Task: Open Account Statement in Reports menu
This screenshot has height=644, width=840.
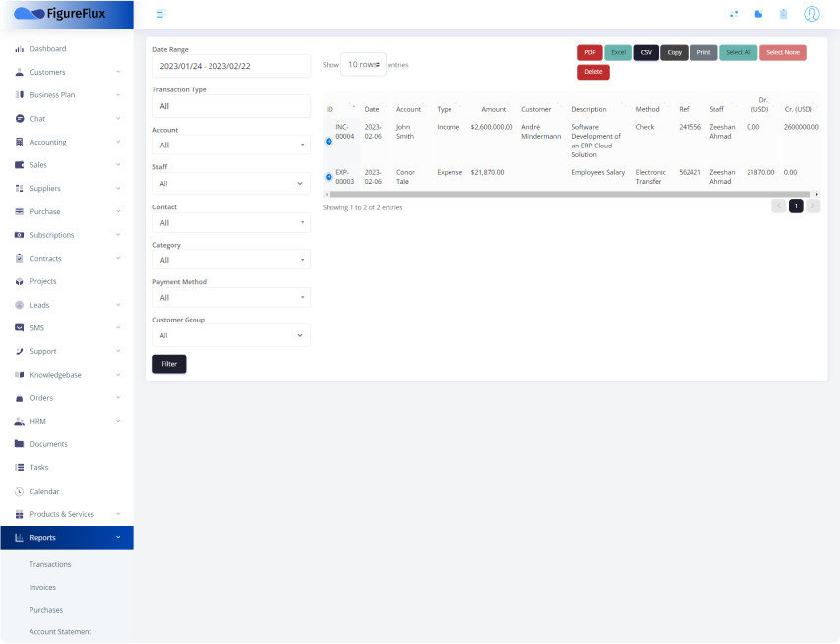Action: click(60, 632)
